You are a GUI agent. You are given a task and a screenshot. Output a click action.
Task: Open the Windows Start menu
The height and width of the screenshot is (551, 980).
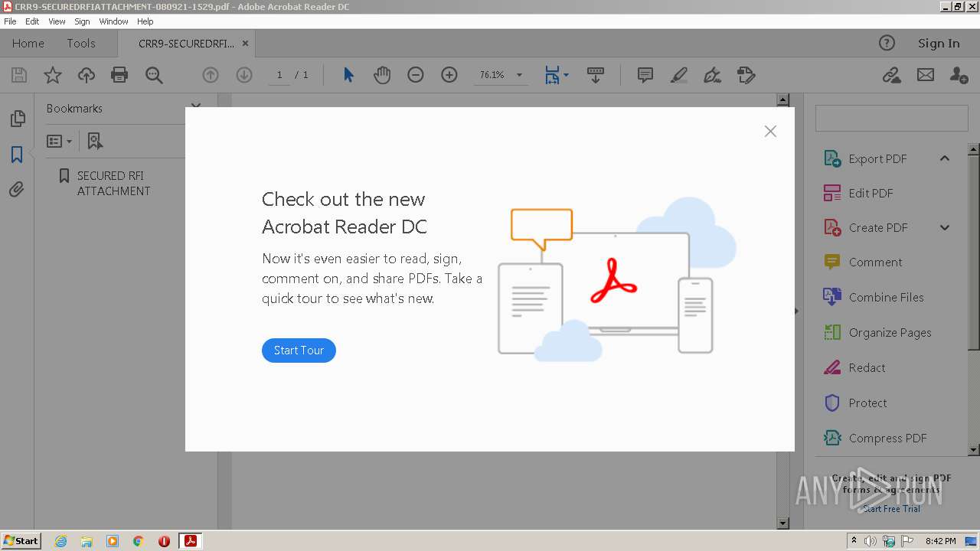point(21,541)
